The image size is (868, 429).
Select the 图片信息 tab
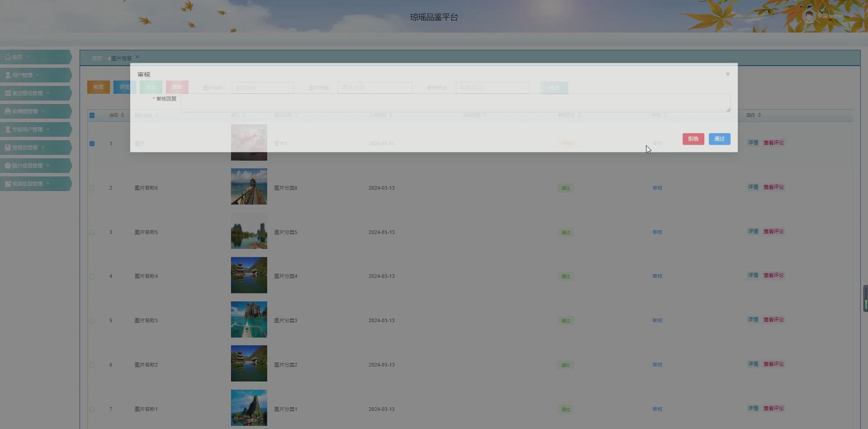(x=121, y=58)
